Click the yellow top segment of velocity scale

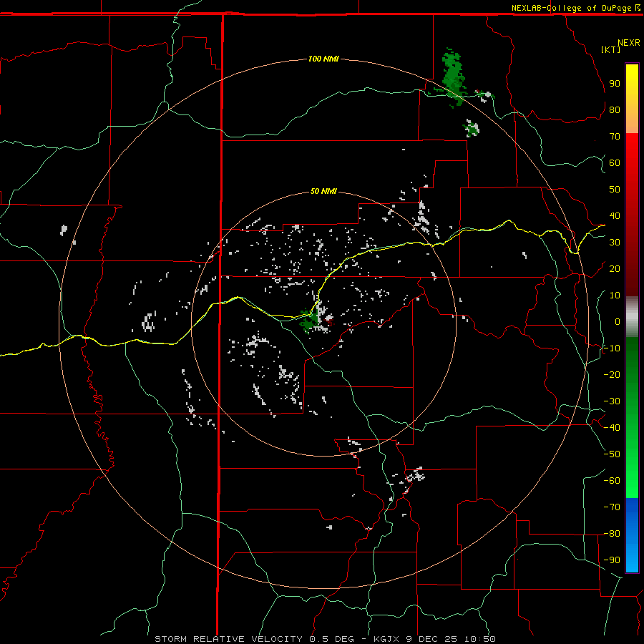coord(632,99)
